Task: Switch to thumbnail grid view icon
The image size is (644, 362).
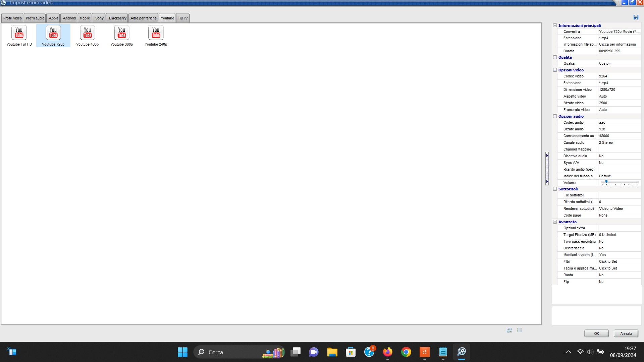Action: tap(509, 330)
